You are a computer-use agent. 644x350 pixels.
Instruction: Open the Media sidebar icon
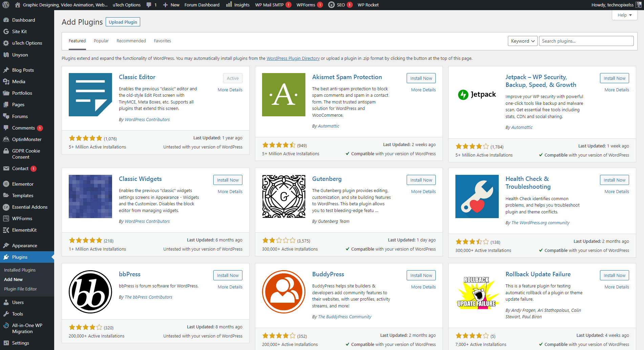pos(6,81)
